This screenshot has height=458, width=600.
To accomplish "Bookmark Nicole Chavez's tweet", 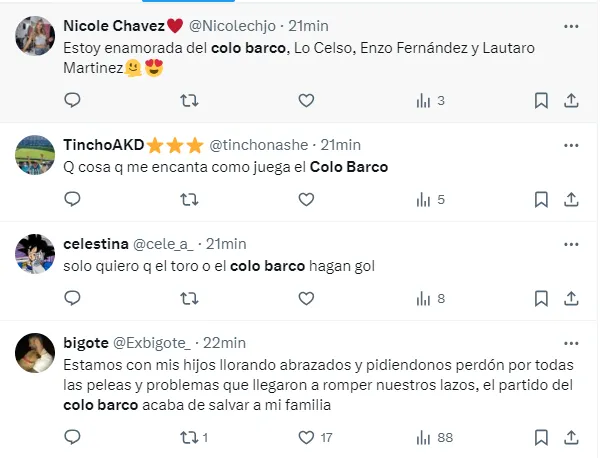I will pyautogui.click(x=541, y=100).
